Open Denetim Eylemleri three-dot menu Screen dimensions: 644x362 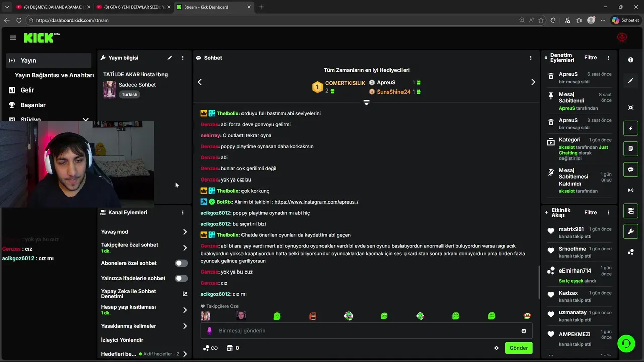click(608, 58)
